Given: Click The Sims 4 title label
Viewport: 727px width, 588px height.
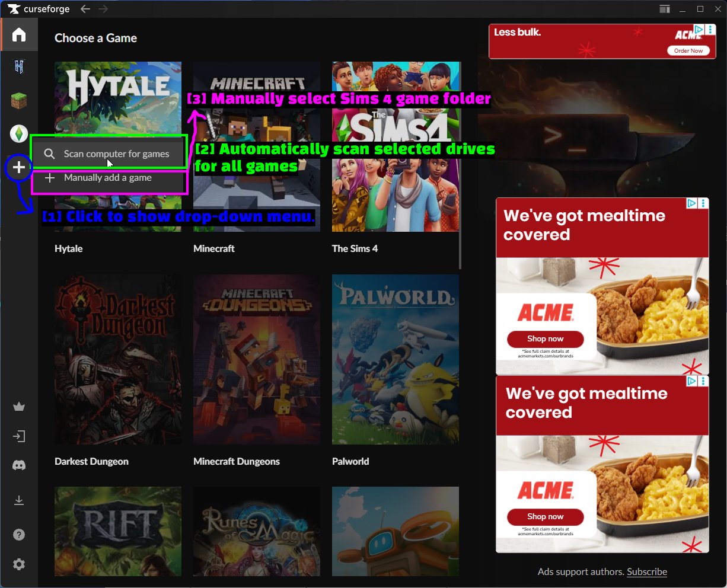Looking at the screenshot, I should [355, 249].
